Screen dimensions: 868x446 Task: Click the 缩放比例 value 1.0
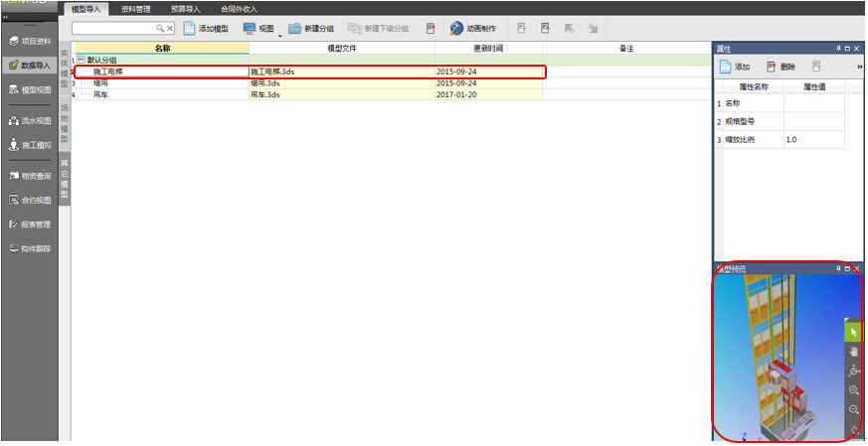tap(814, 140)
